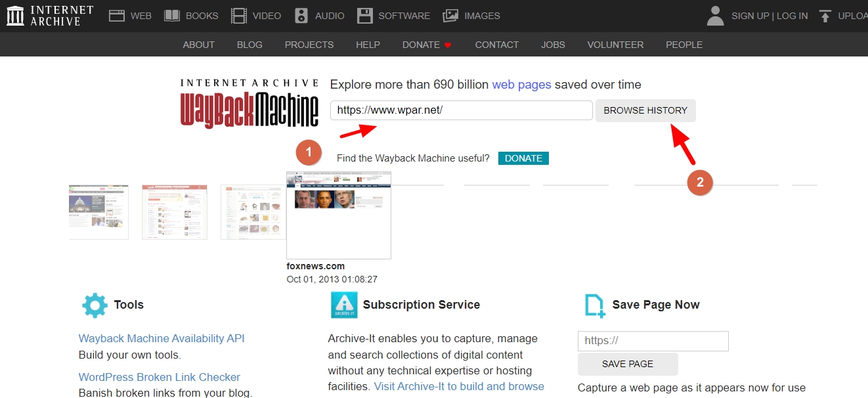868x398 pixels.
Task: Open the PROJECTS page
Action: tap(309, 45)
